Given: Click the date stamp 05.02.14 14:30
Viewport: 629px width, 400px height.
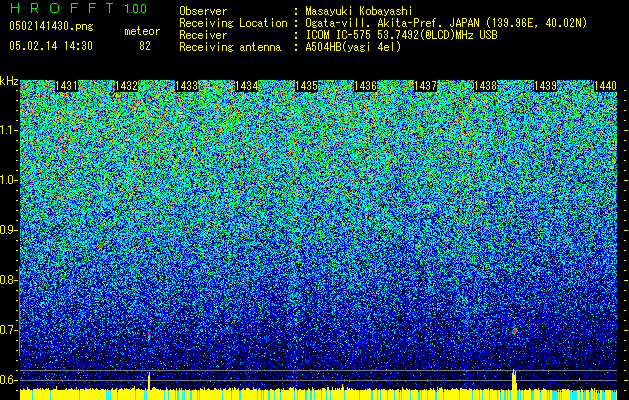Looking at the screenshot, I should point(51,46).
